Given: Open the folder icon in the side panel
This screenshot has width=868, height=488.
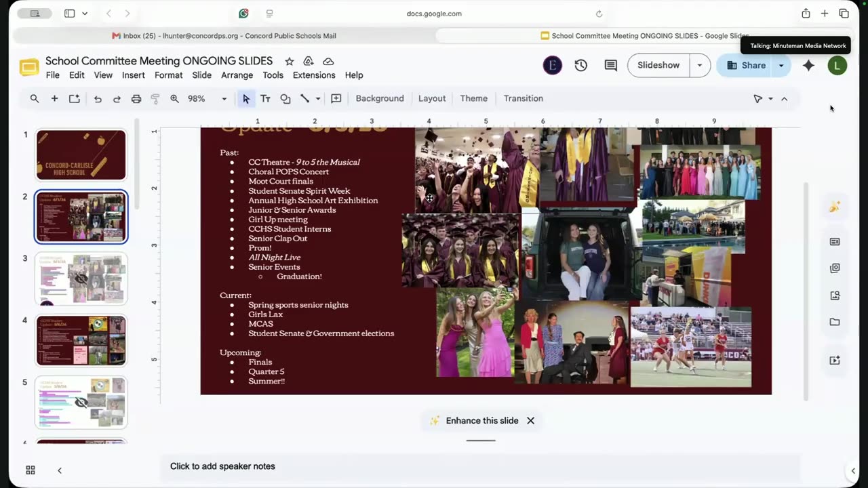Looking at the screenshot, I should point(835,322).
